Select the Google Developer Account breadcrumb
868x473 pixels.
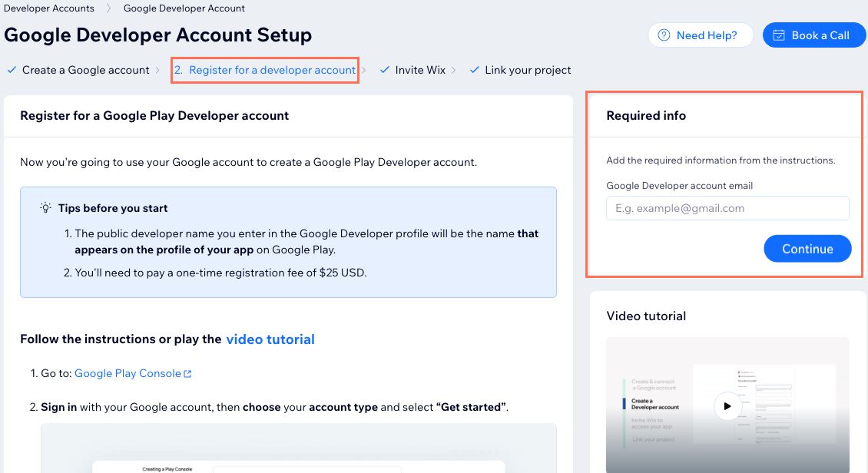pos(184,8)
